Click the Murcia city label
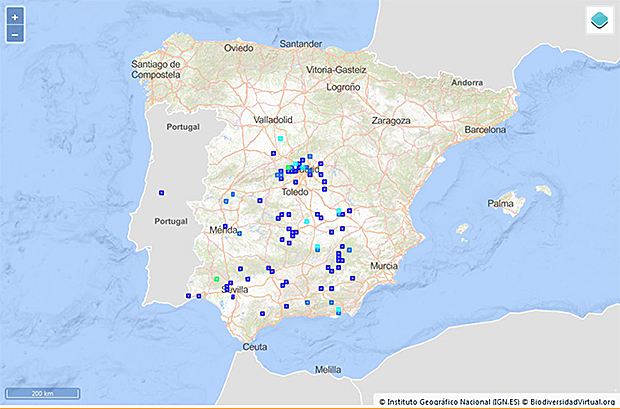The height and width of the screenshot is (409, 620). [x=383, y=266]
